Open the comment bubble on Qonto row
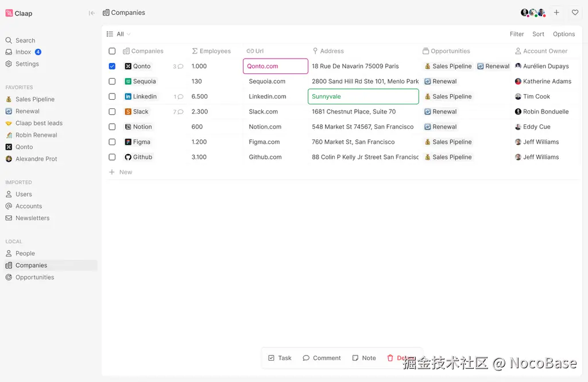 (x=180, y=67)
